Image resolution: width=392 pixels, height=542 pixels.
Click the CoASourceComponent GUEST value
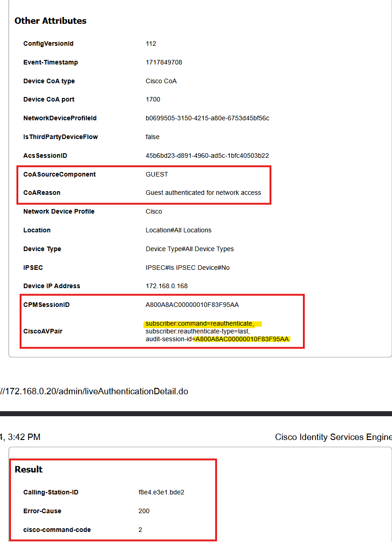pos(157,174)
